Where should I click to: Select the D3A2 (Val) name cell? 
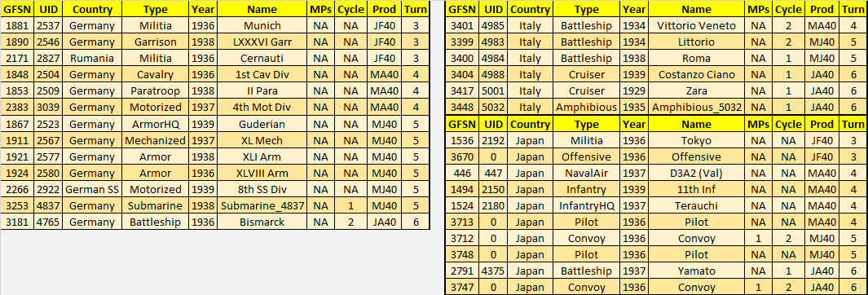pos(696,173)
